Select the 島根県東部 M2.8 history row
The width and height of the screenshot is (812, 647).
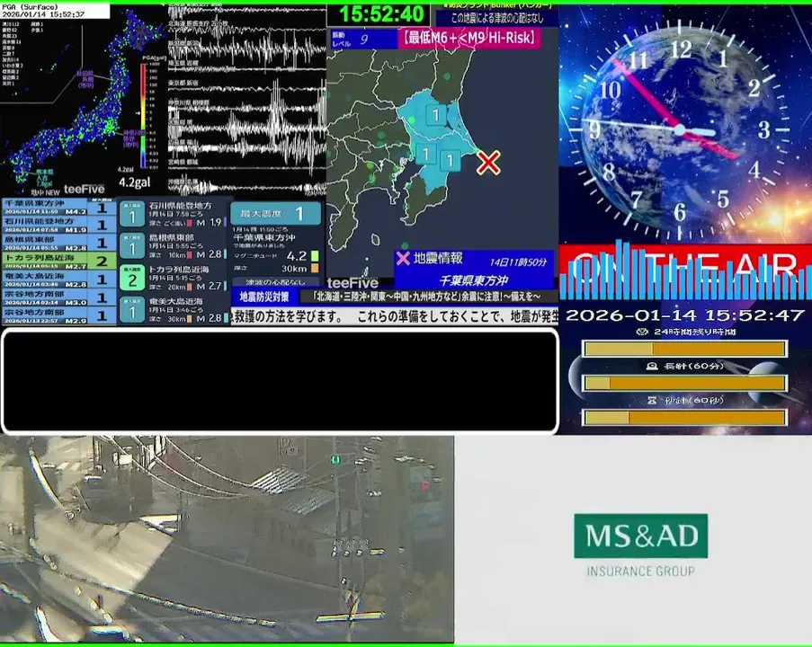[x=58, y=243]
